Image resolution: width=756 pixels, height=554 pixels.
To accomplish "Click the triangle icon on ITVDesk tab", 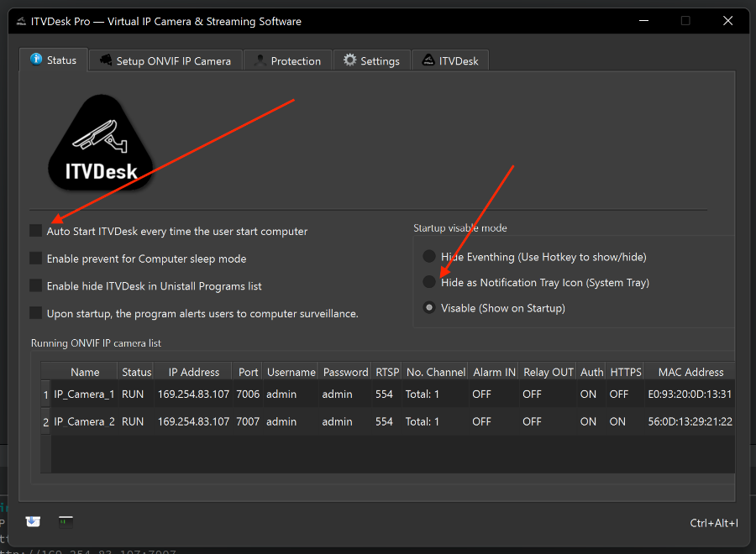I will [x=428, y=60].
